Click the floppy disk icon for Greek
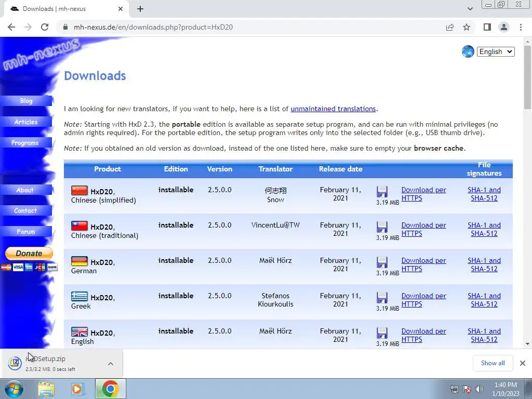This screenshot has width=532, height=399. [382, 298]
